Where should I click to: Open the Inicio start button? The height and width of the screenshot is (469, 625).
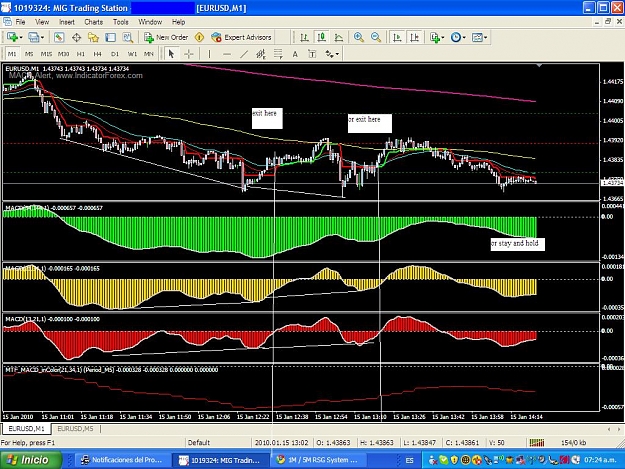[x=31, y=460]
